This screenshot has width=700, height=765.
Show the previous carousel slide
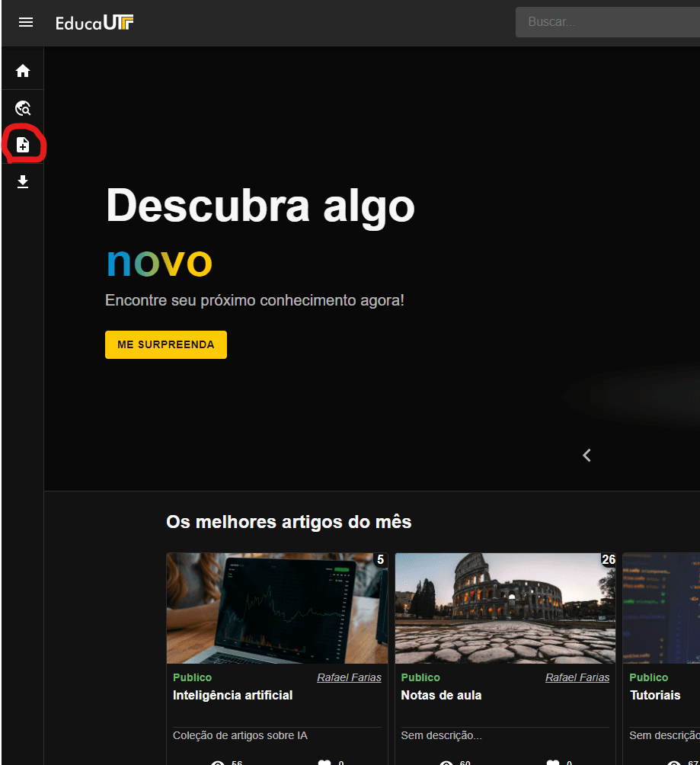[x=587, y=455]
